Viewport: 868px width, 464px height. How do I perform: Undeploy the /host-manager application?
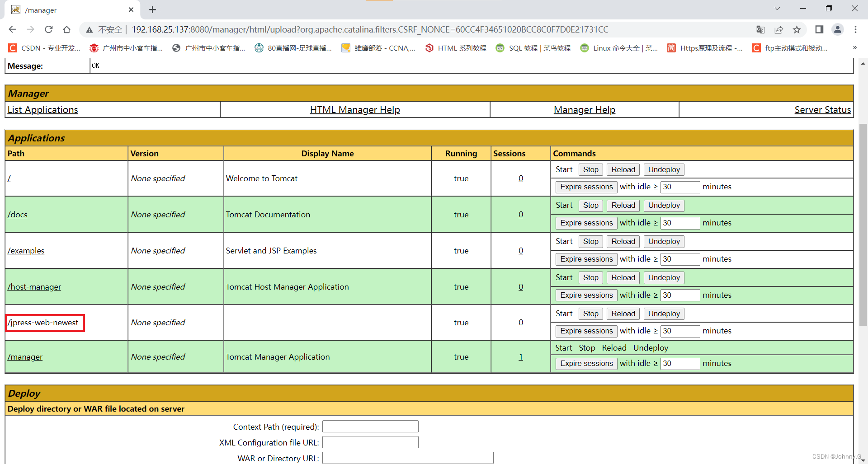pos(664,277)
